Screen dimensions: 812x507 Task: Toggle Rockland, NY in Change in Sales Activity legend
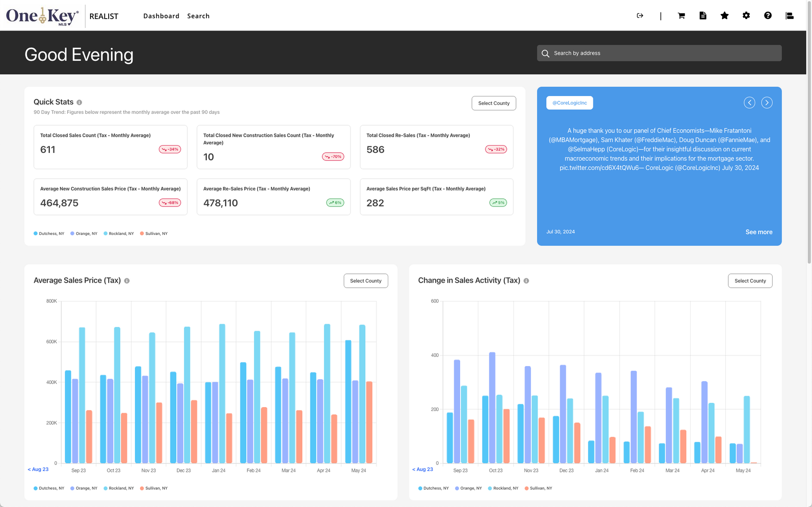[503, 488]
